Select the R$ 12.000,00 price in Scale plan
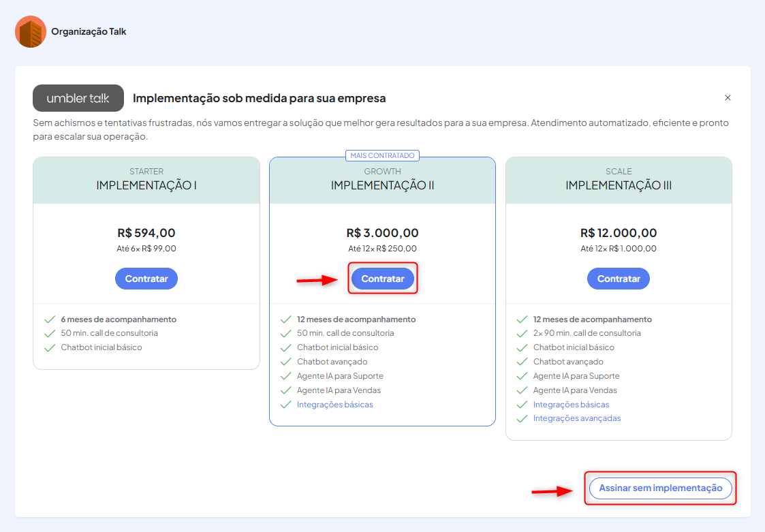 point(619,233)
